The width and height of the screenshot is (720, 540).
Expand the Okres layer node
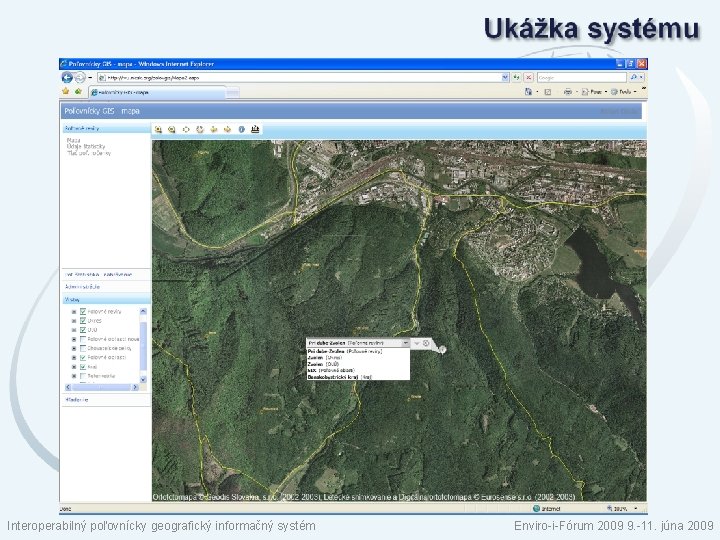[74, 321]
